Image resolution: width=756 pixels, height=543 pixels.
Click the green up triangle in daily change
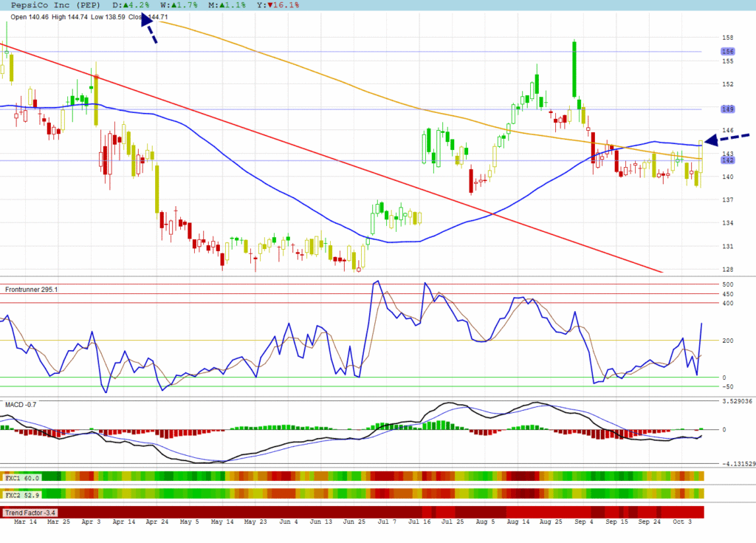(126, 5)
